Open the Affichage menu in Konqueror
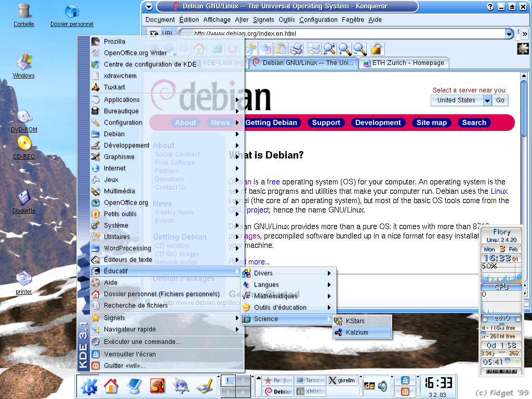This screenshot has width=532, height=399. click(x=217, y=20)
